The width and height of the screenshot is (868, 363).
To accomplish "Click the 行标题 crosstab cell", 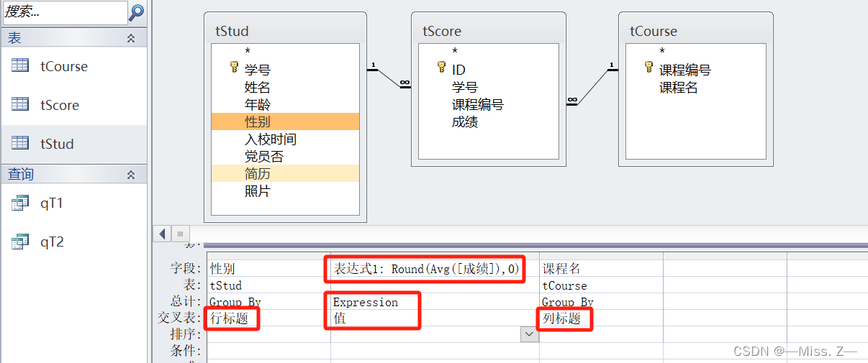I will 268,318.
